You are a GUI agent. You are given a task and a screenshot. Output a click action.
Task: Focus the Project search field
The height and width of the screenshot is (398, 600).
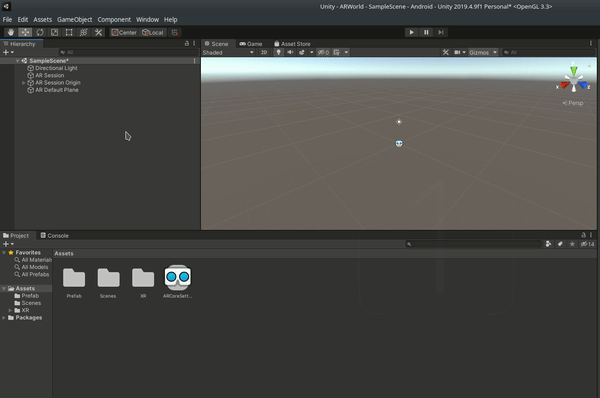pos(474,244)
